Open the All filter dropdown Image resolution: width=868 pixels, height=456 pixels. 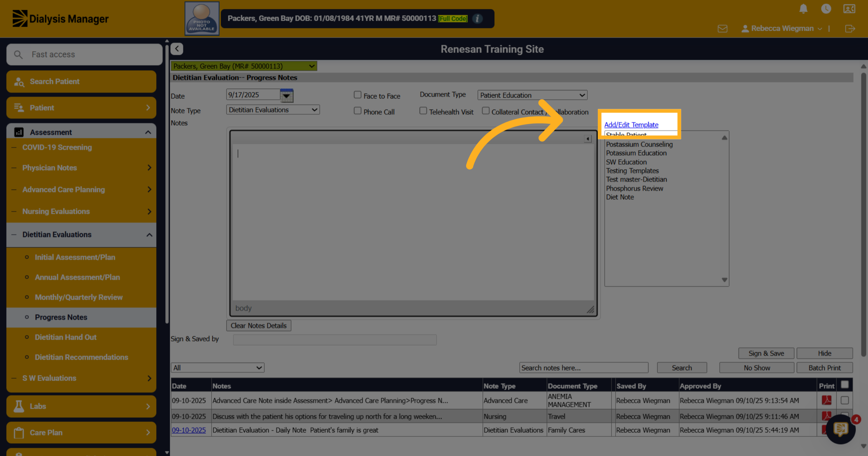pos(217,367)
